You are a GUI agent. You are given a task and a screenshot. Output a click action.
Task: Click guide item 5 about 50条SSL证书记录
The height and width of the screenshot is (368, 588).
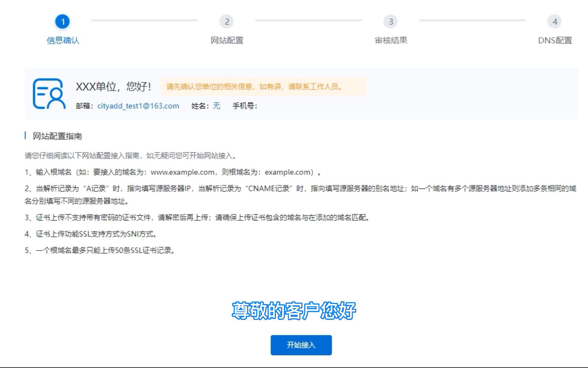(x=100, y=250)
